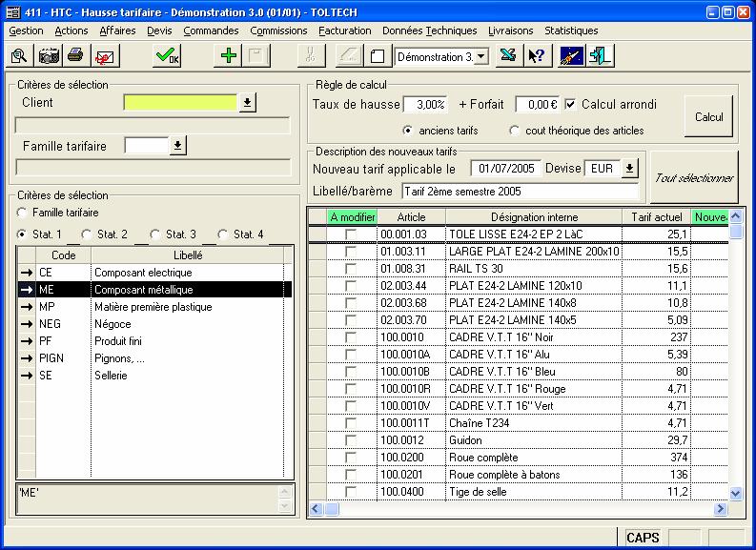Click the A modifier column header

353,217
